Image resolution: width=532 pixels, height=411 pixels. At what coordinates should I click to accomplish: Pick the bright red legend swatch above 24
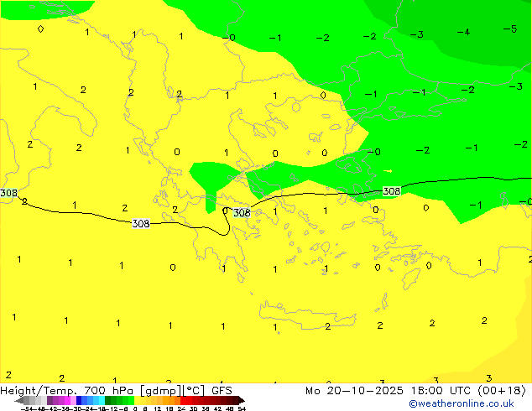[183, 400]
